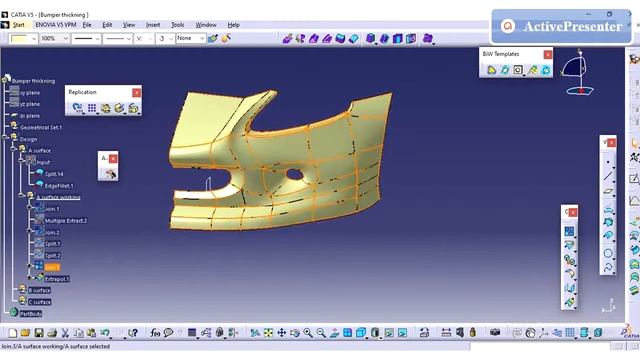Viewport: 640px width, 360px height.
Task: Select B surface in the tree
Action: tap(39, 290)
